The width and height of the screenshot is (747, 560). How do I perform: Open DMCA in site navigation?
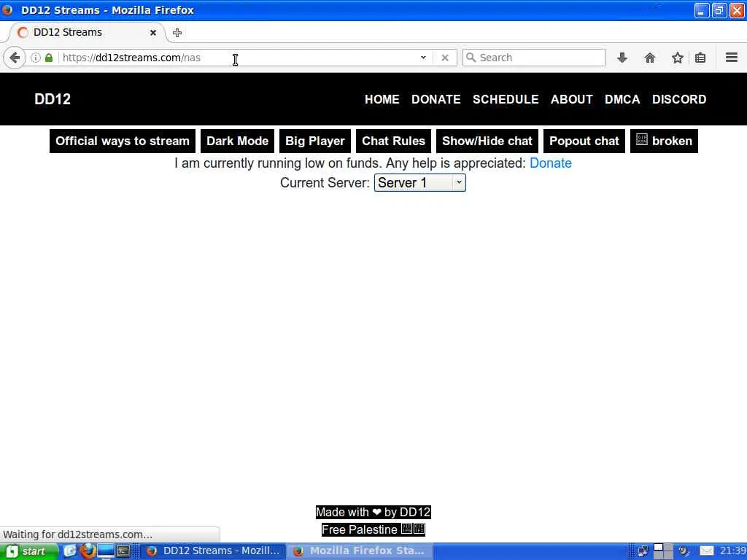[x=622, y=99]
